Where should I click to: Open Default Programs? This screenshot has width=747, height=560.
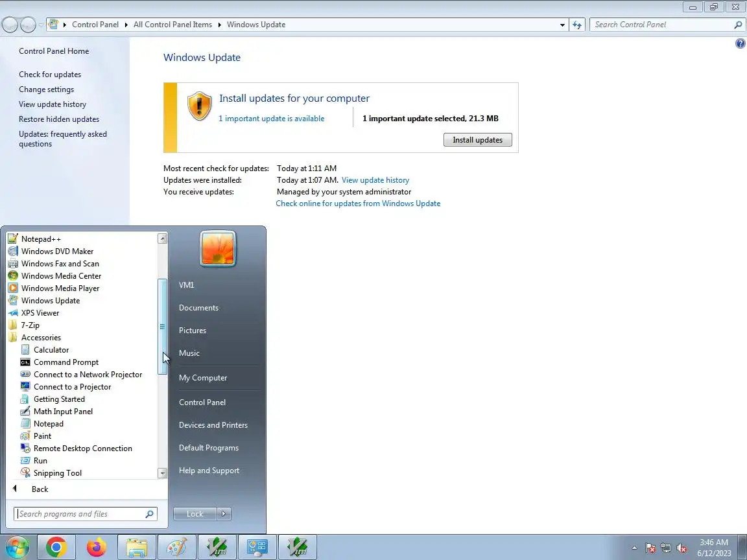tap(209, 448)
